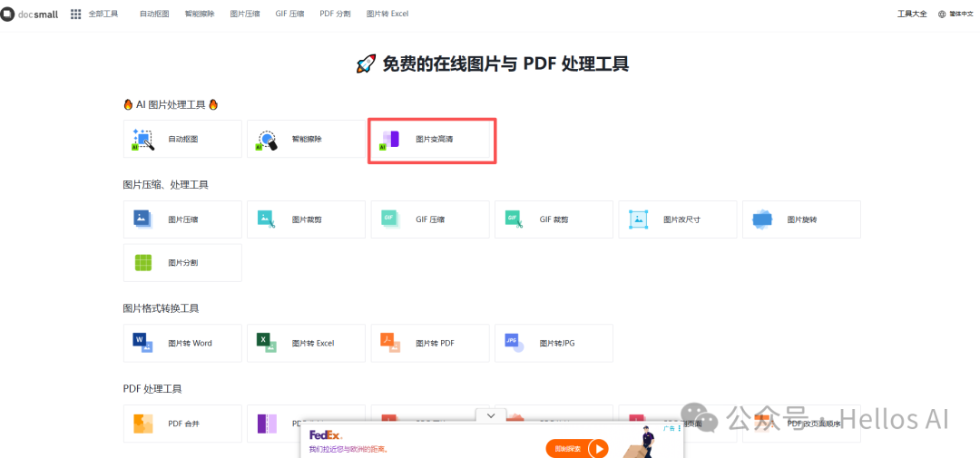
Task: Open the 图片变高清 AI upscale card
Action: 431,139
